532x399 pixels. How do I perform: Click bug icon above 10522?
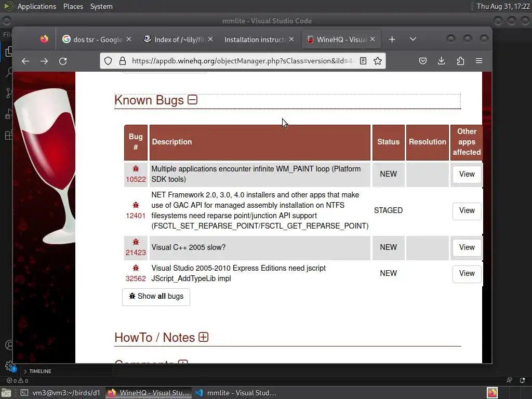point(136,169)
